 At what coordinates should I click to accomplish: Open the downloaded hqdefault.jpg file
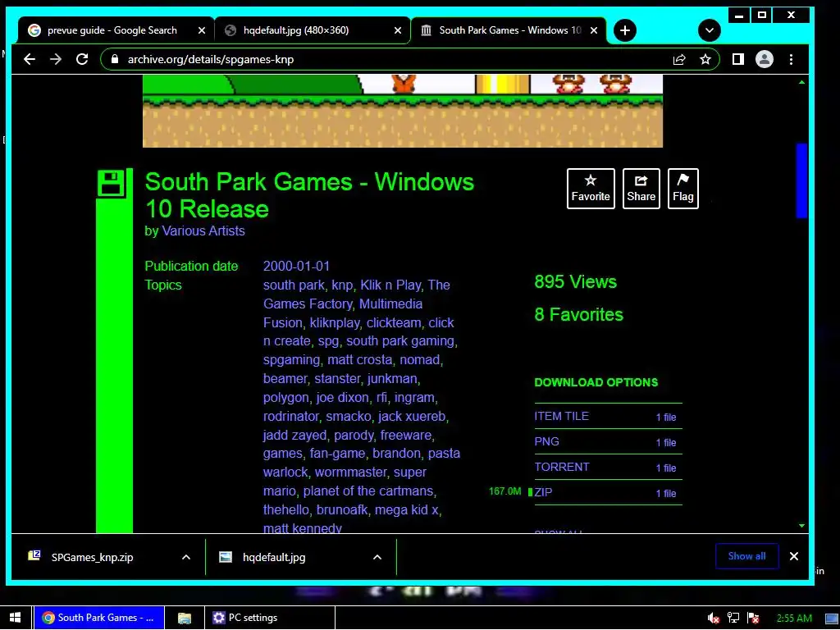(x=274, y=557)
